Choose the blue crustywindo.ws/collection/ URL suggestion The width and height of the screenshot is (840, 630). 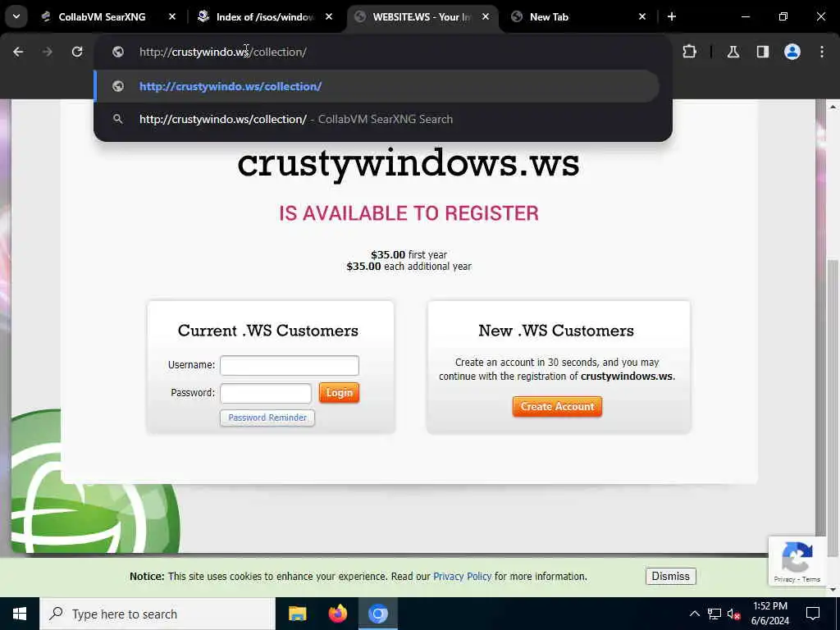pos(377,86)
